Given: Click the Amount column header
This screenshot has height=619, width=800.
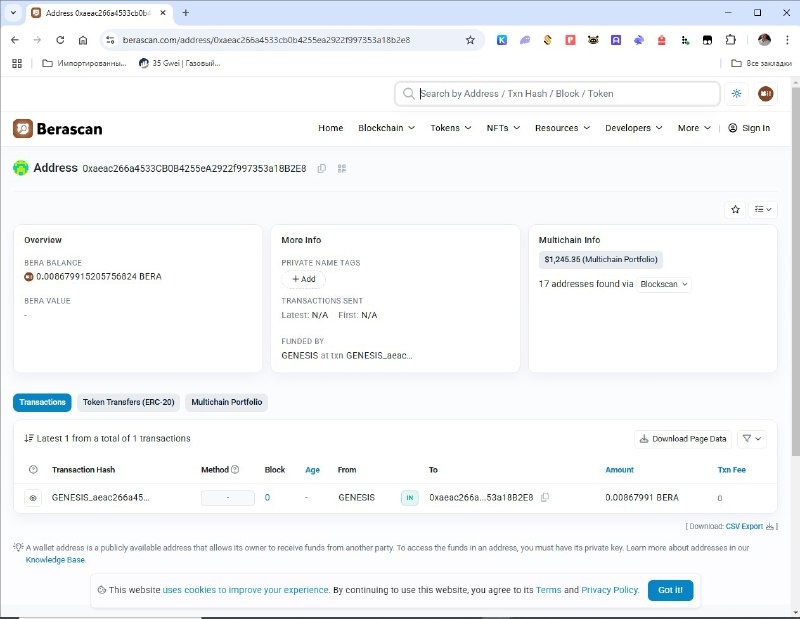Looking at the screenshot, I should click(619, 469).
